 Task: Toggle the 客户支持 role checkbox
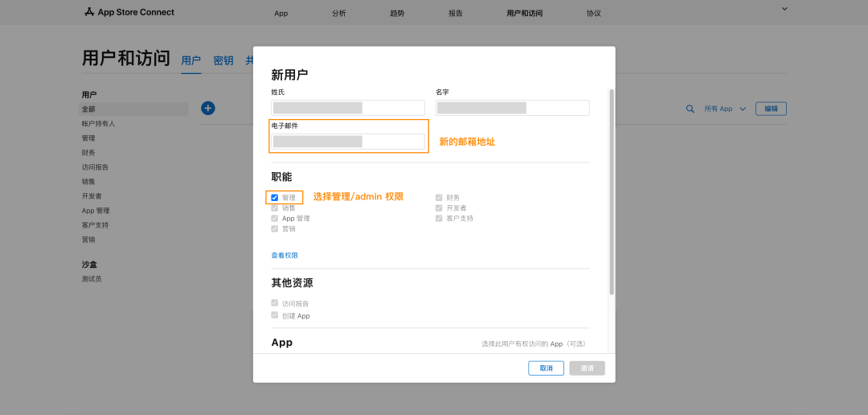(x=439, y=218)
